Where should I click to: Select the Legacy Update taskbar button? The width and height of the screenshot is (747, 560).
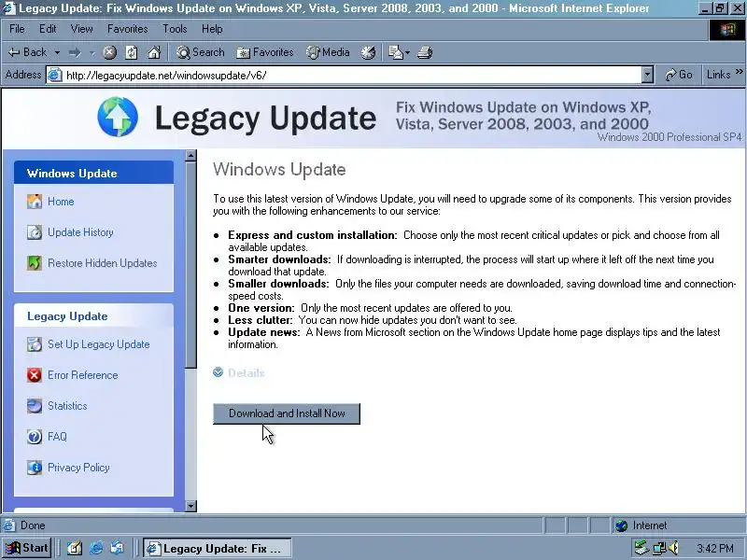[x=218, y=549]
